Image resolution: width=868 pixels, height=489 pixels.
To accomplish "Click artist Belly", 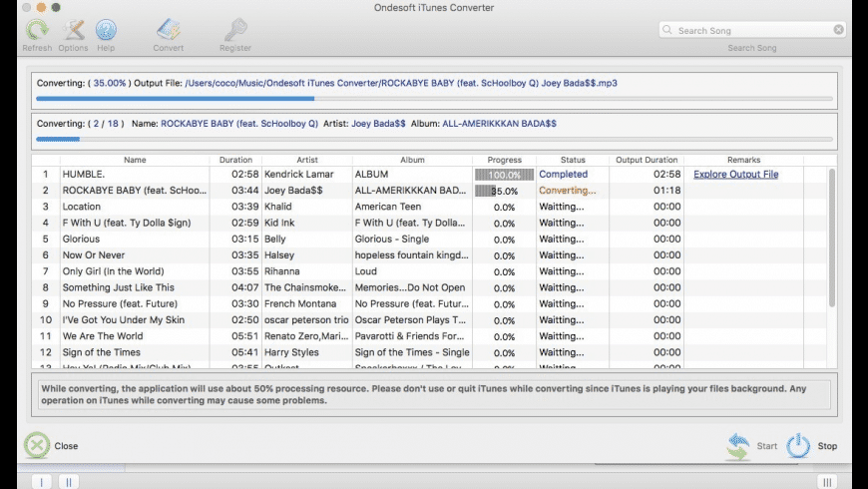I will pos(275,239).
